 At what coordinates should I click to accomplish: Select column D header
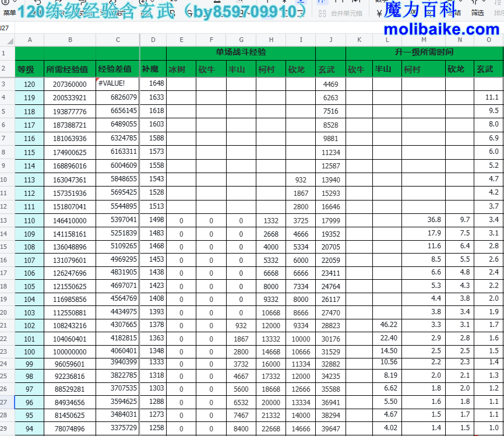[x=153, y=40]
